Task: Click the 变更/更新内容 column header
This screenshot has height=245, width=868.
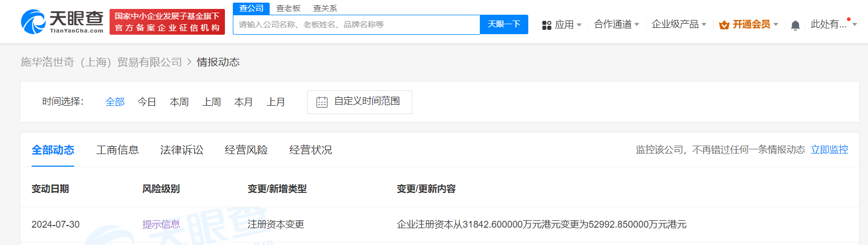Action: [426, 189]
